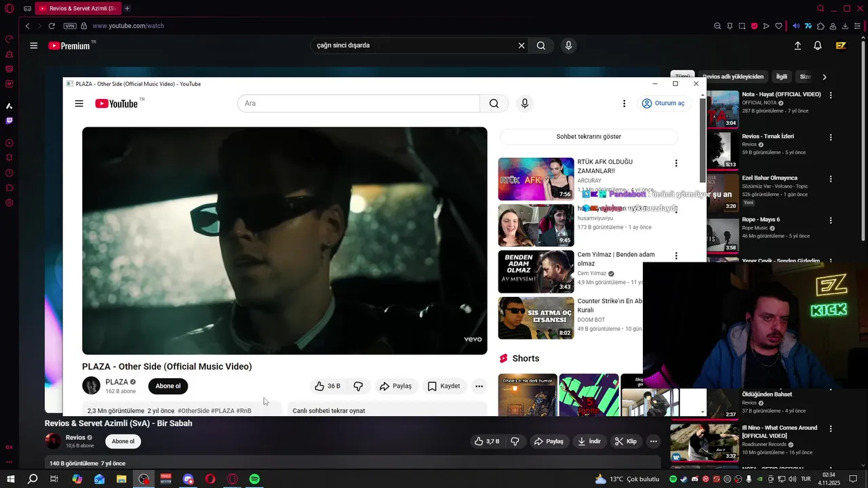Open more actions menu next to Kaydet

click(479, 386)
